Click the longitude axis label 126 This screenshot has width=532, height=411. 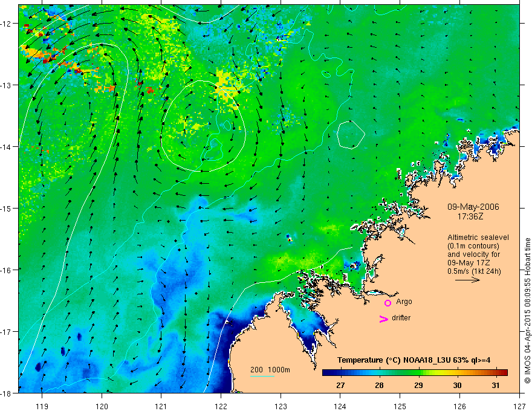pos(459,406)
